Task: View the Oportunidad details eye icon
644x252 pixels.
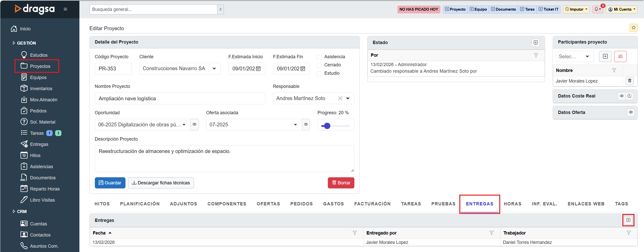Action: tap(194, 125)
